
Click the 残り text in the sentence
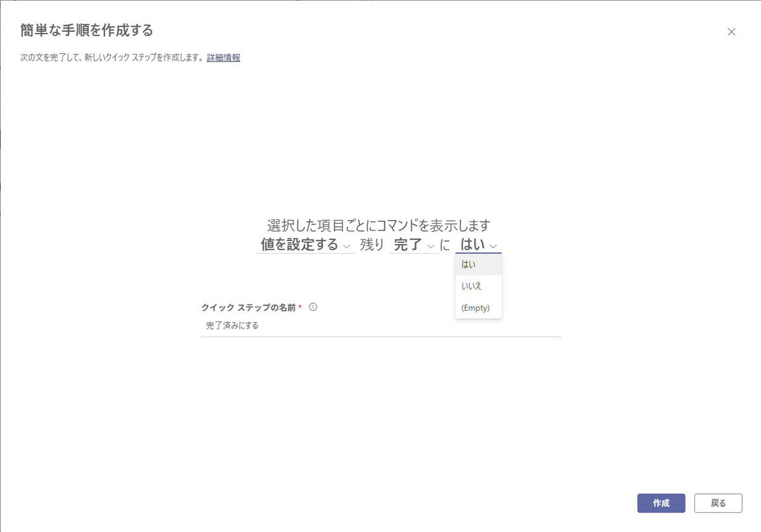372,245
